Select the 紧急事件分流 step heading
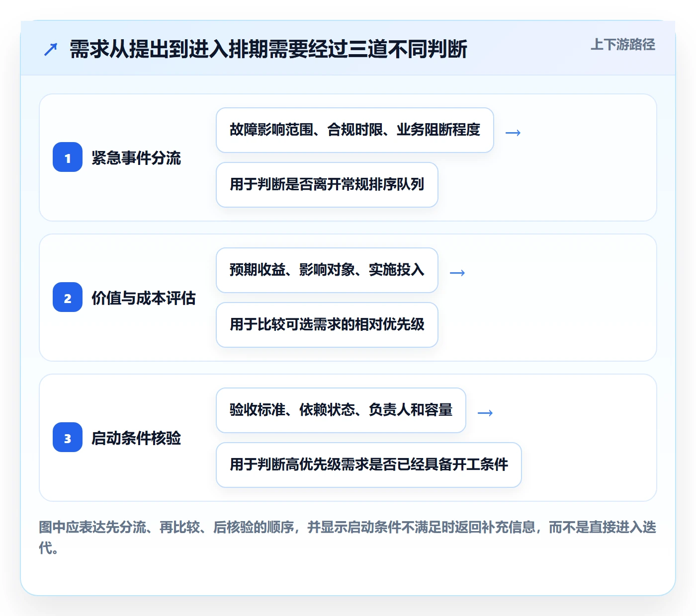Viewport: 696px width, 616px height. pos(136,158)
